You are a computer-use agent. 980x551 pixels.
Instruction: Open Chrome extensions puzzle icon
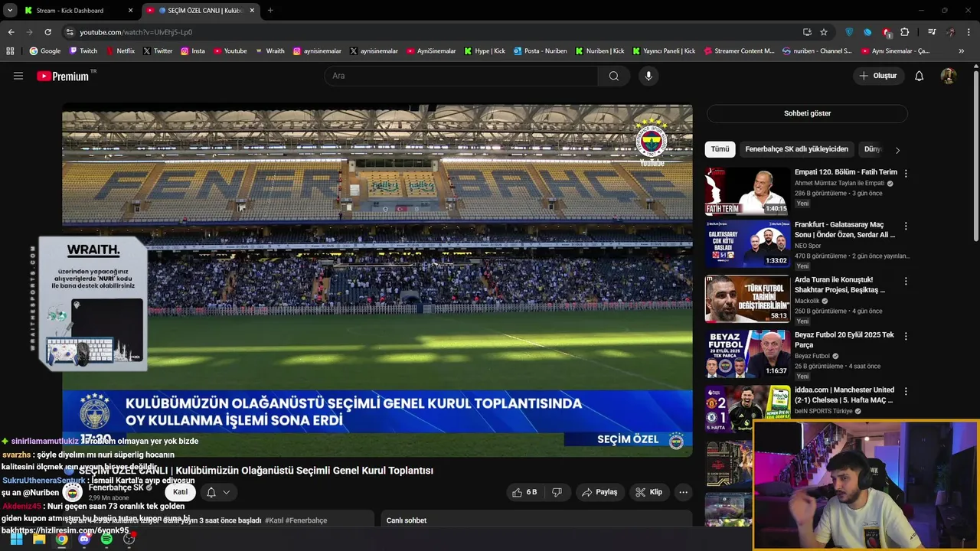click(x=905, y=32)
